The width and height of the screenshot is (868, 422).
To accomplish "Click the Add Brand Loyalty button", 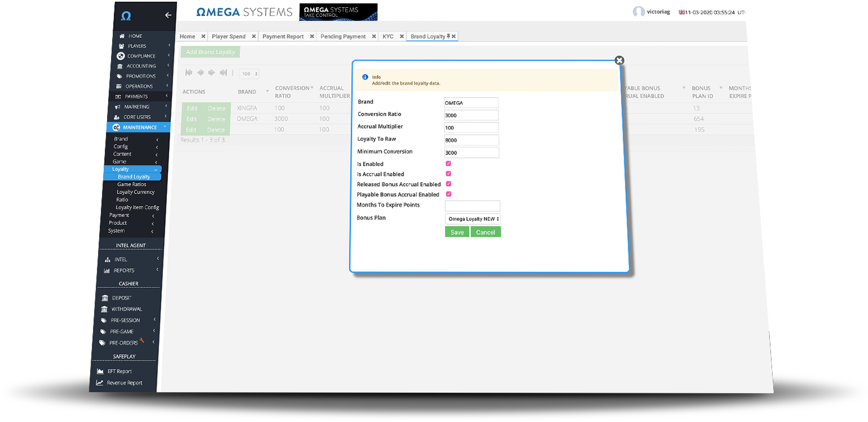I will click(210, 52).
